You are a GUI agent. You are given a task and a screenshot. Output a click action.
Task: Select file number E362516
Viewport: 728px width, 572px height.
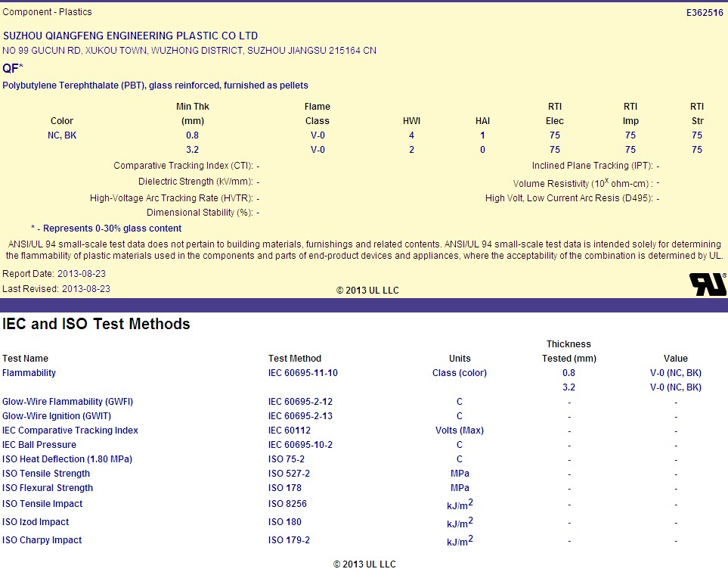coord(705,13)
